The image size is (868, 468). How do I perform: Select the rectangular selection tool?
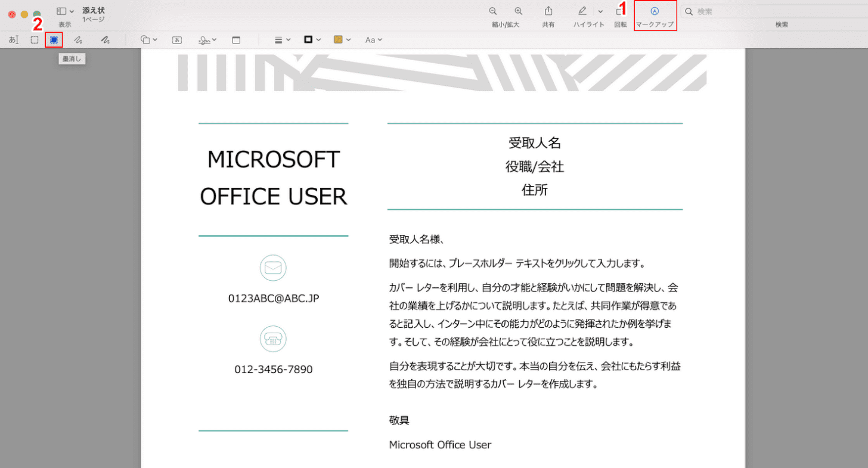click(x=35, y=40)
